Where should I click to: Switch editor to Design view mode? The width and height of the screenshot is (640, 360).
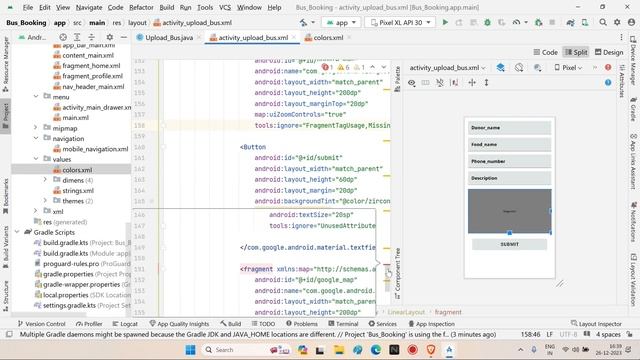(x=609, y=52)
